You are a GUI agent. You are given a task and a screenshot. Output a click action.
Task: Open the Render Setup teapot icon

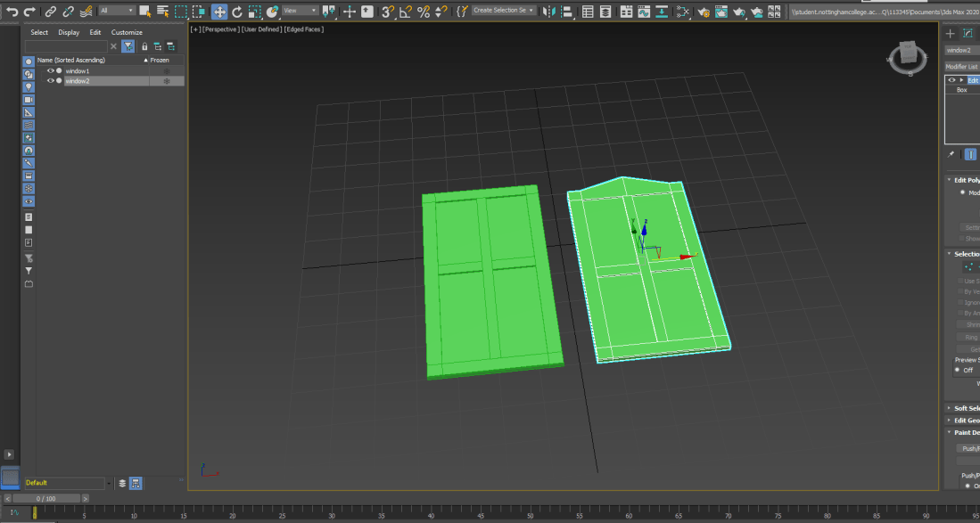pos(704,12)
